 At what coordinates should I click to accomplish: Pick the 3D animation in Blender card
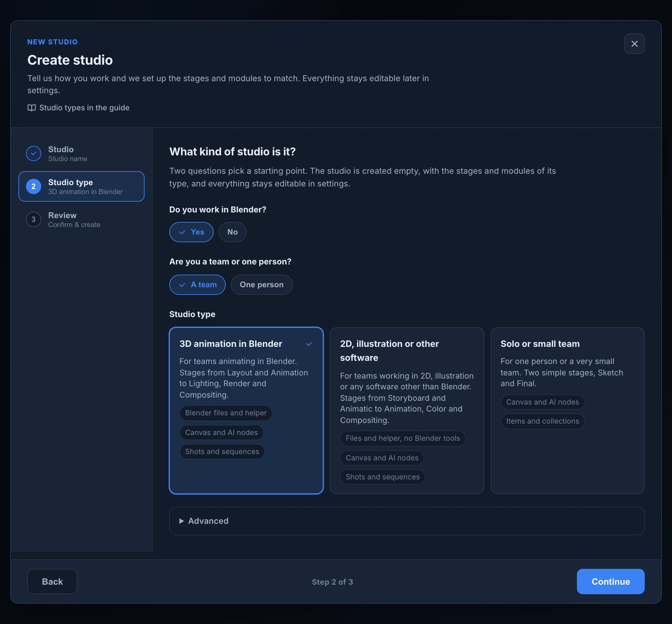[x=246, y=411]
